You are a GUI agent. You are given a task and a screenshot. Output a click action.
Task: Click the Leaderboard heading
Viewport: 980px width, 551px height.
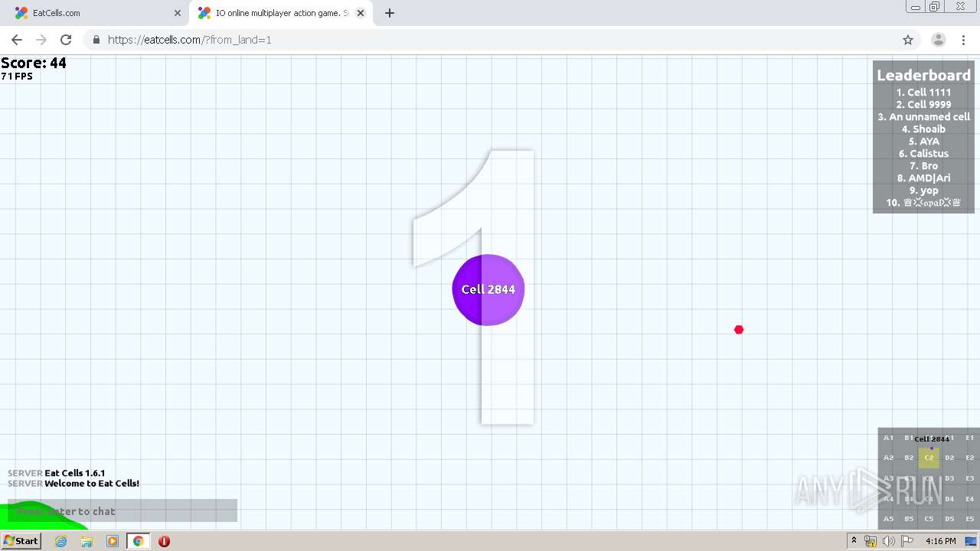click(923, 75)
